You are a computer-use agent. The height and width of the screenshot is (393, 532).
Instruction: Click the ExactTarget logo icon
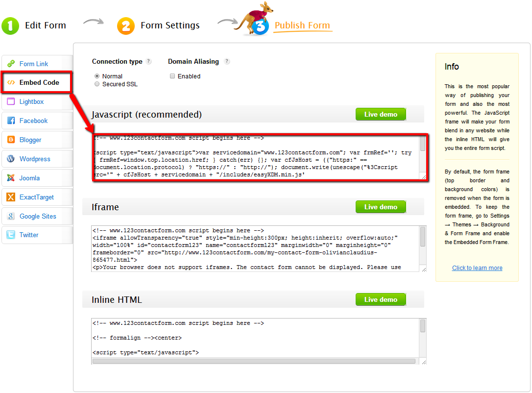tap(11, 197)
